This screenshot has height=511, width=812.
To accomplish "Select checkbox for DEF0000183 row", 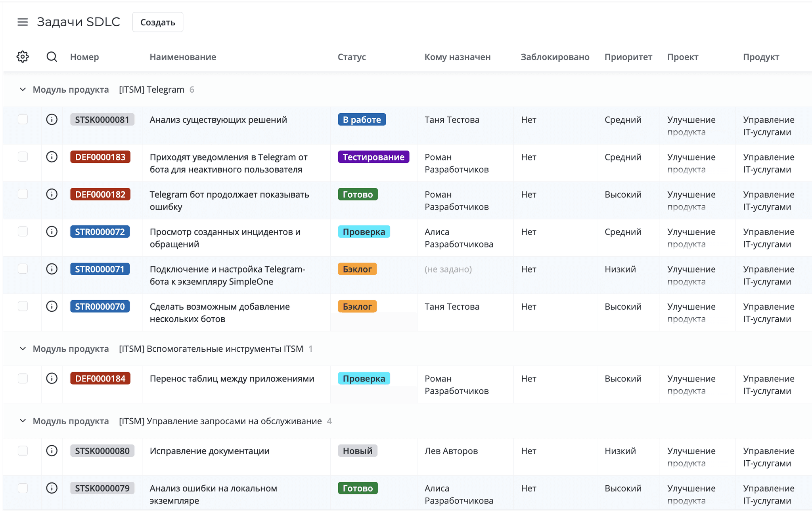I will [x=23, y=157].
